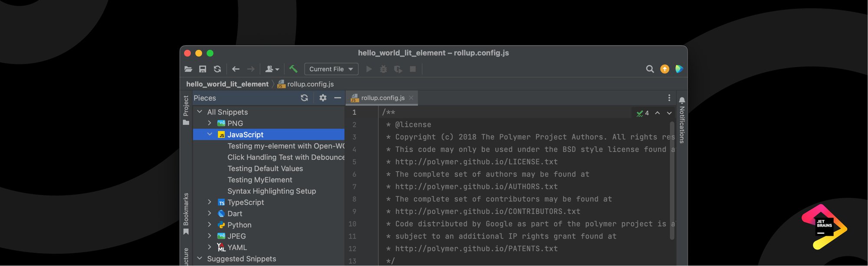Click the green Build hammer icon

pyautogui.click(x=293, y=69)
